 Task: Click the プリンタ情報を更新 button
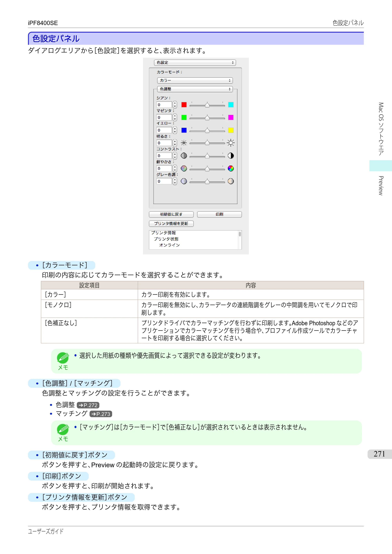pos(171,224)
